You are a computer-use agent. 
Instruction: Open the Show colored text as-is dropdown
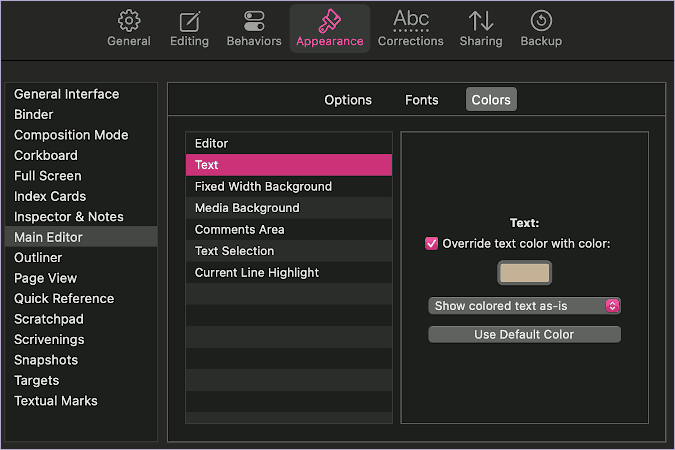coord(524,306)
